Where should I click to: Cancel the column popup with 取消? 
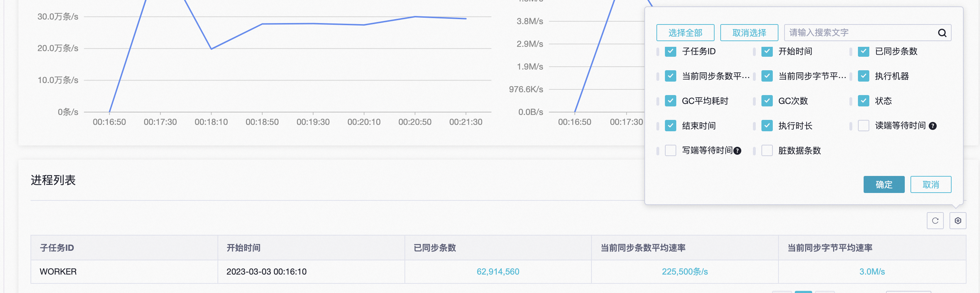[x=931, y=184]
